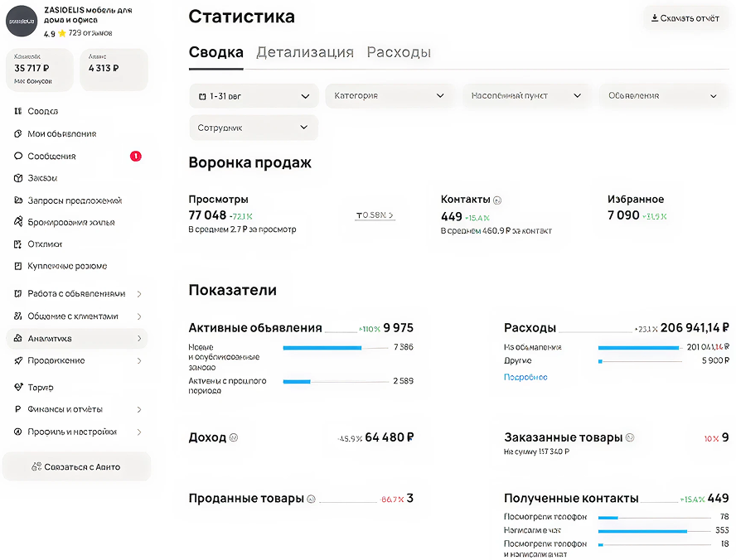Screen dimensions: 736x560
Task: Open the Подробнее link under Расходы
Action: tap(525, 377)
